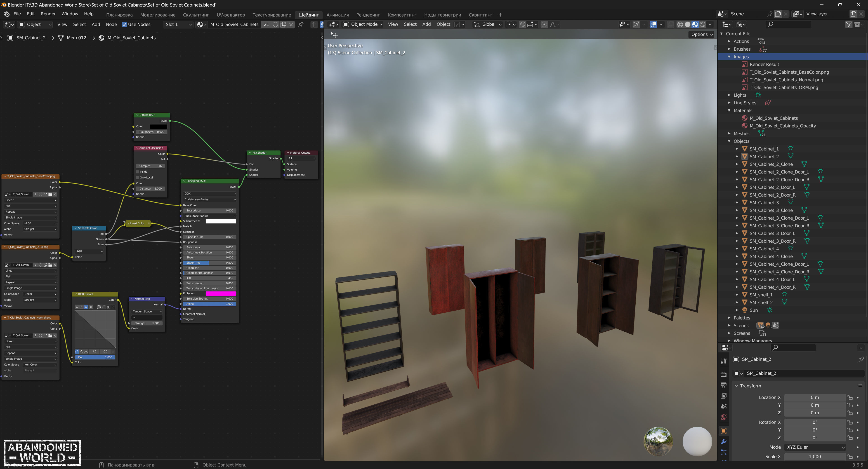The height and width of the screenshot is (469, 868).
Task: Open Render properties camera tab
Action: coord(723,374)
